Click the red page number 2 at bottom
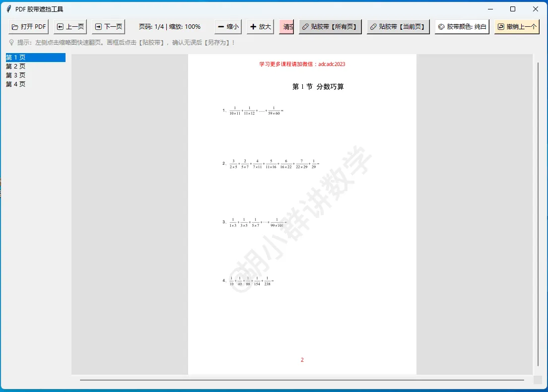This screenshot has width=548, height=392. pos(302,360)
